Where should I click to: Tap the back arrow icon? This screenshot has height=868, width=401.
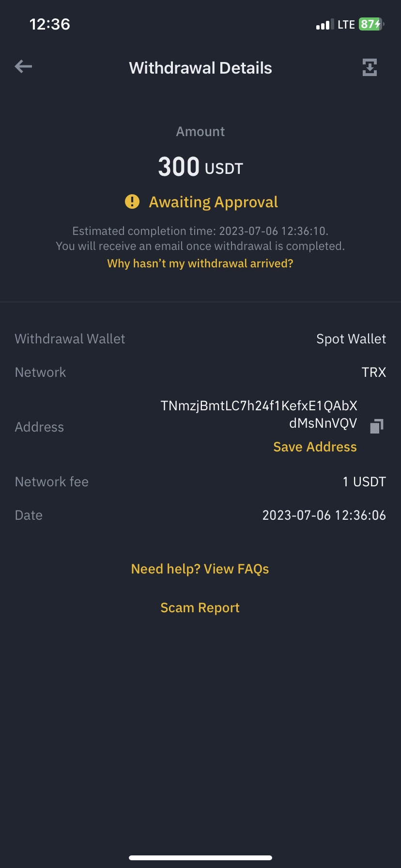(23, 66)
